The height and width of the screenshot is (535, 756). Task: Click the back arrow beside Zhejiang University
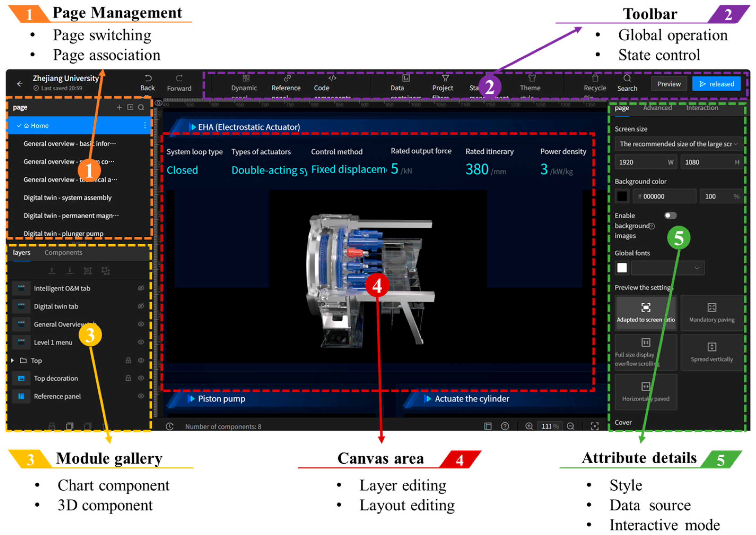tap(20, 84)
